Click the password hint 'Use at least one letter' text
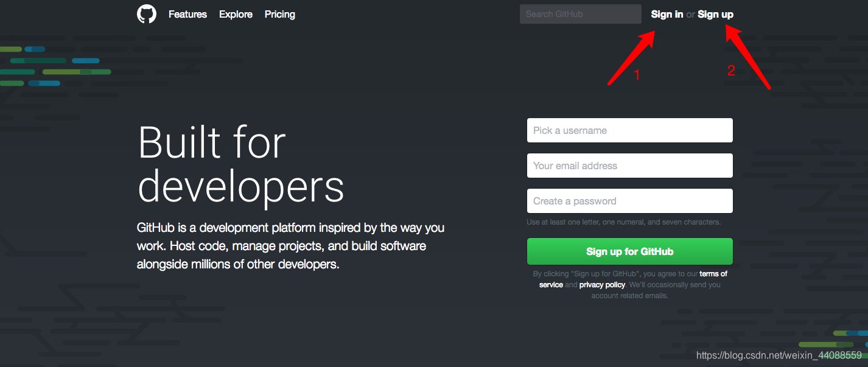 624,222
